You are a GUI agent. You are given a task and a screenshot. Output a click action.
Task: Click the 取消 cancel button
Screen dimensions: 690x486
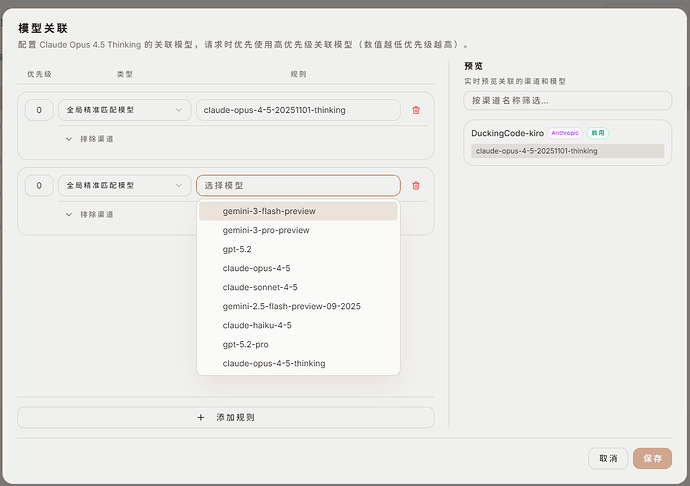click(608, 458)
